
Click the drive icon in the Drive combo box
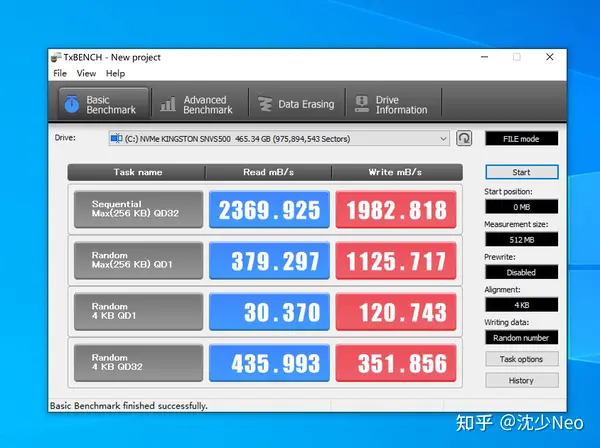coord(116,138)
